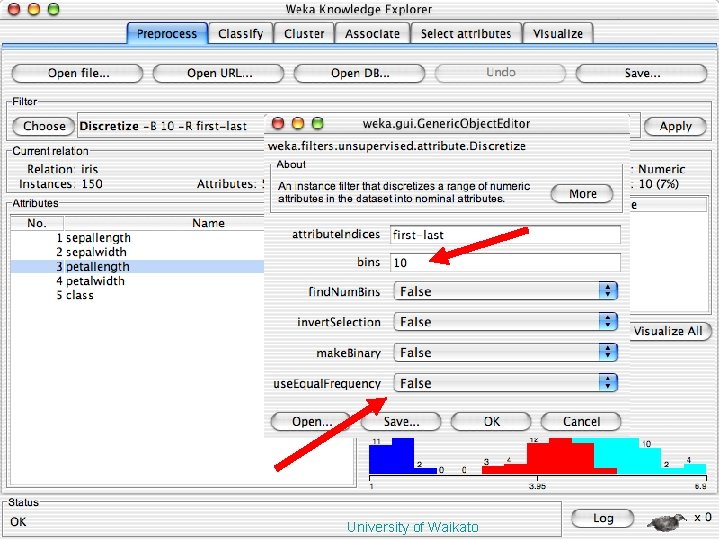720x540 pixels.
Task: Open the findNumBins dropdown
Action: pos(506,291)
